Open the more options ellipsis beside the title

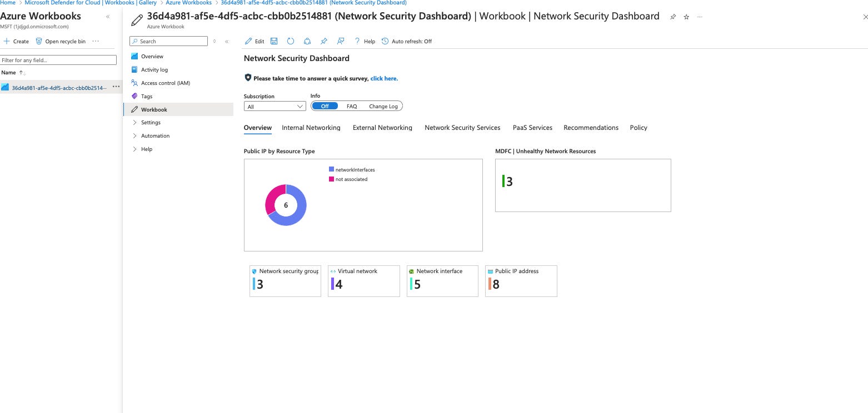pos(700,17)
